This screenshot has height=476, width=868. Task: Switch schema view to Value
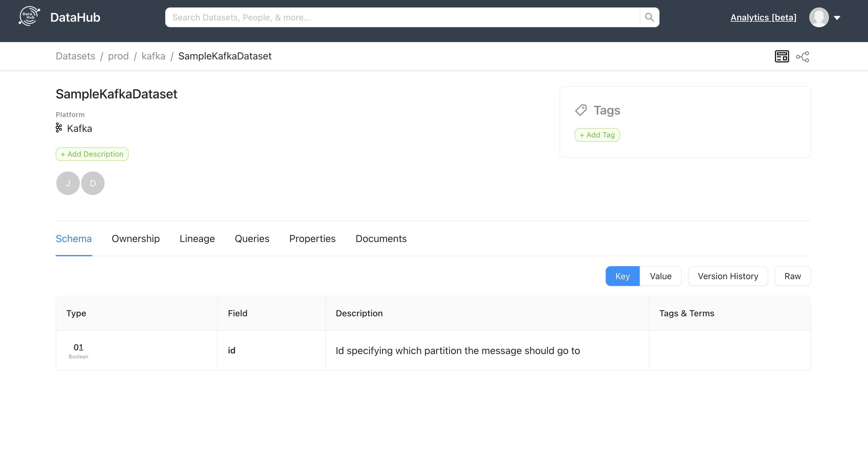tap(660, 276)
